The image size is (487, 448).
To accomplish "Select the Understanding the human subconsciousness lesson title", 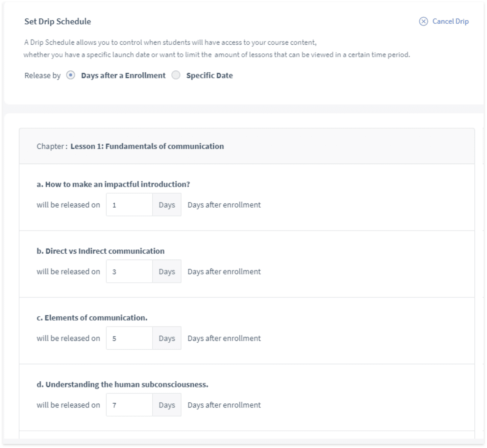I will point(123,384).
